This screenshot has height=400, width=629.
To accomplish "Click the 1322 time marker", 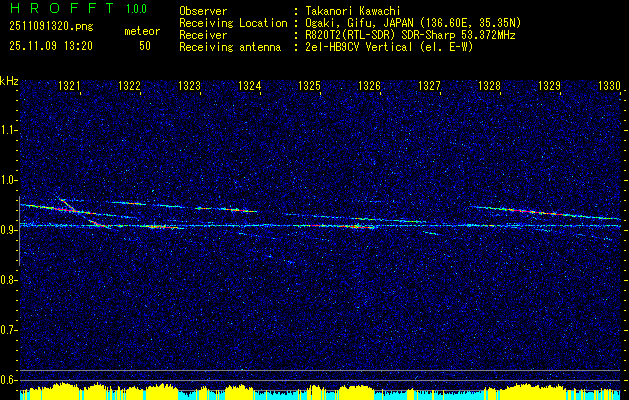I will [x=130, y=86].
